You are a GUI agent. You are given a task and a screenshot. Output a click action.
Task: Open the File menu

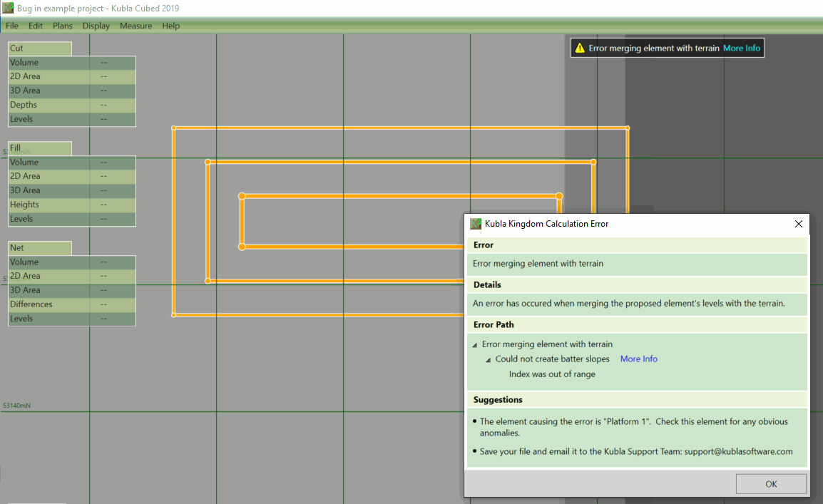12,26
